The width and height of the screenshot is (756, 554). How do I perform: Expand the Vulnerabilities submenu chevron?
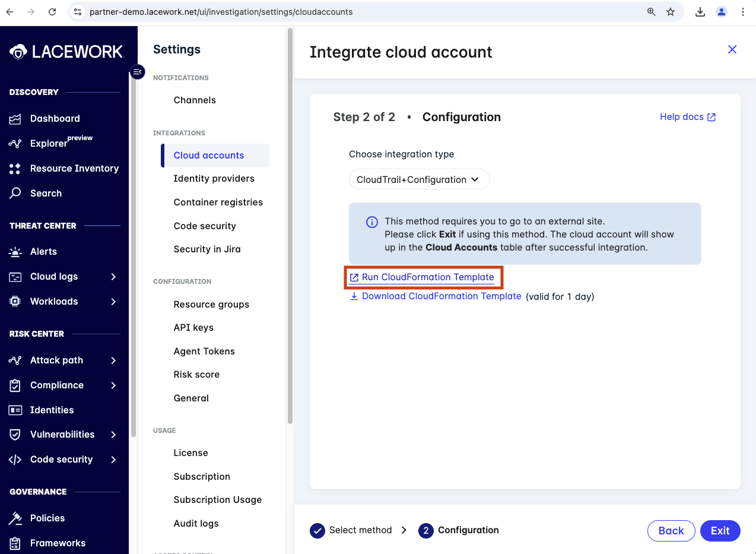pos(113,435)
